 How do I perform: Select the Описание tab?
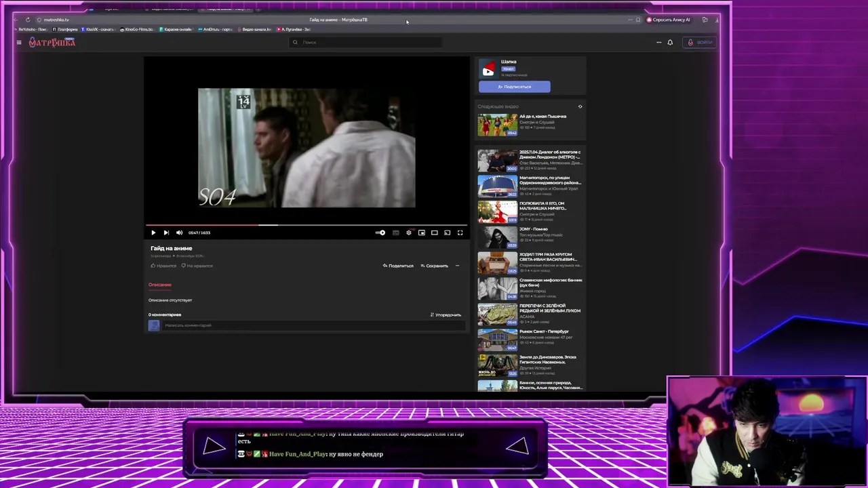160,285
